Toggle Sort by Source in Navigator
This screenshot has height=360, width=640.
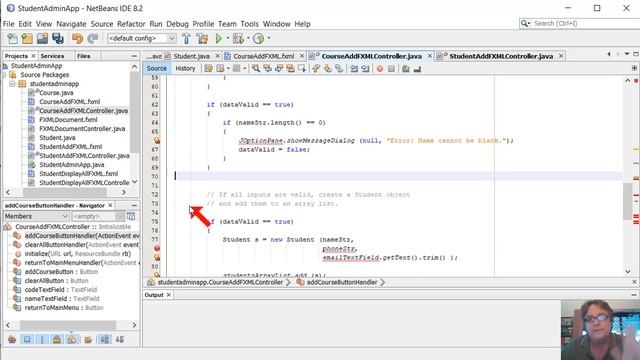click(x=120, y=339)
